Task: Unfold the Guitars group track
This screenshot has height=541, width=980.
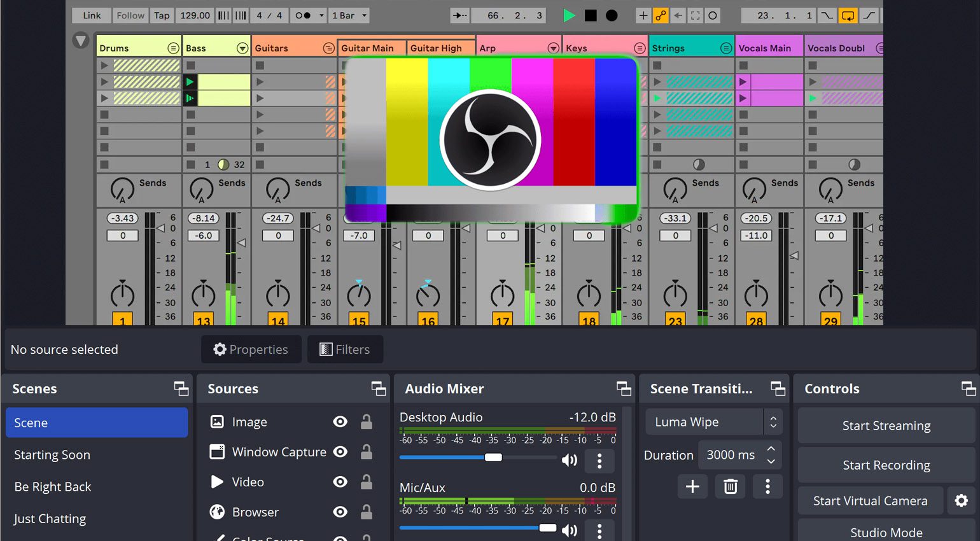Action: click(x=328, y=48)
